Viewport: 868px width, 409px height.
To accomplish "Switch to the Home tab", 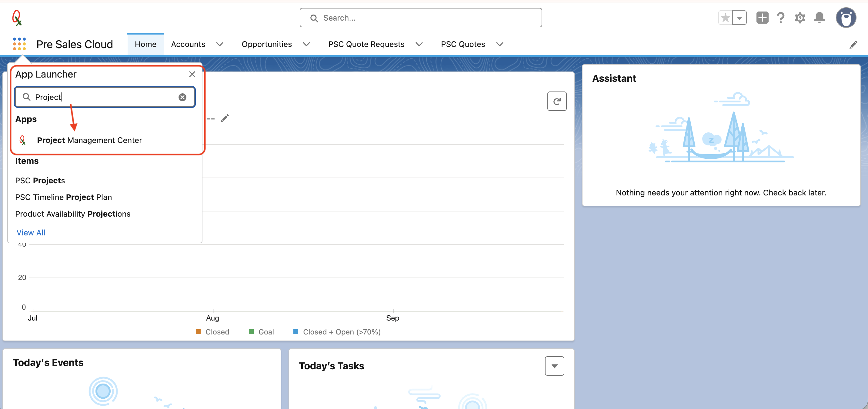I will point(145,44).
